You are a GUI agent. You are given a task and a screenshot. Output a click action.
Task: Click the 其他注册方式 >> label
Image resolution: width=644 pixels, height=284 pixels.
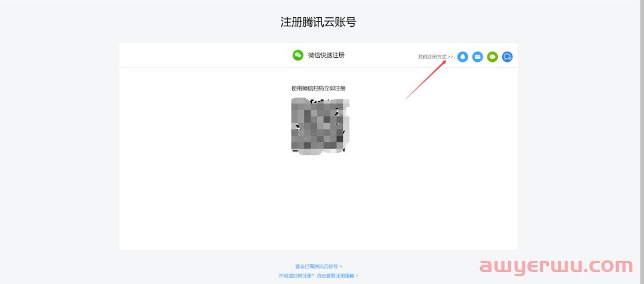pyautogui.click(x=435, y=57)
